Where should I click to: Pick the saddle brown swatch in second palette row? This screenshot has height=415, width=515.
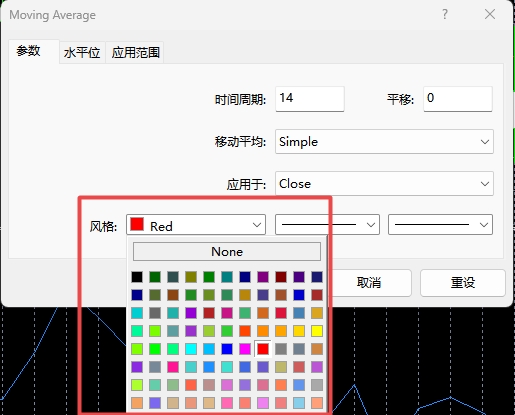point(173,295)
